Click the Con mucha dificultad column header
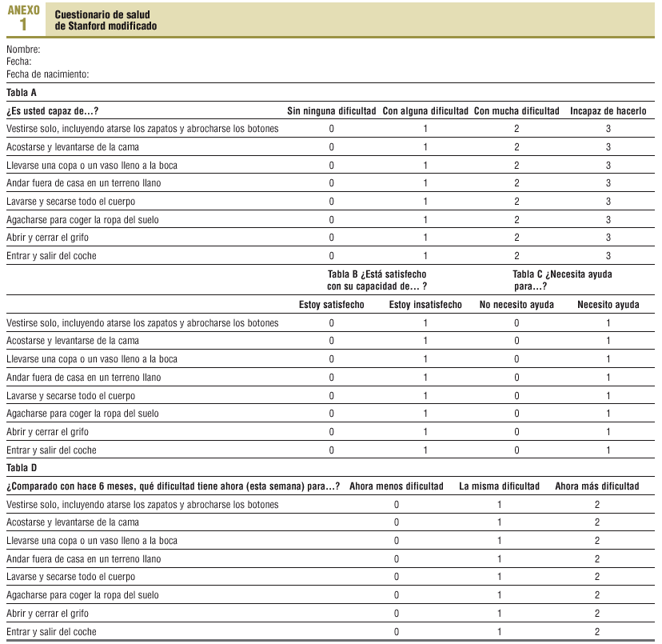This screenshot has width=662, height=644. click(516, 111)
